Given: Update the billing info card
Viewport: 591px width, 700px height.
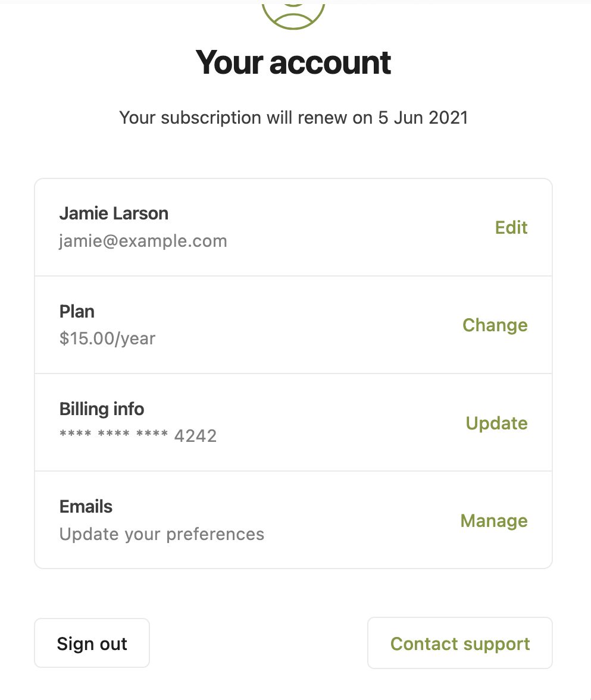Looking at the screenshot, I should (x=496, y=423).
